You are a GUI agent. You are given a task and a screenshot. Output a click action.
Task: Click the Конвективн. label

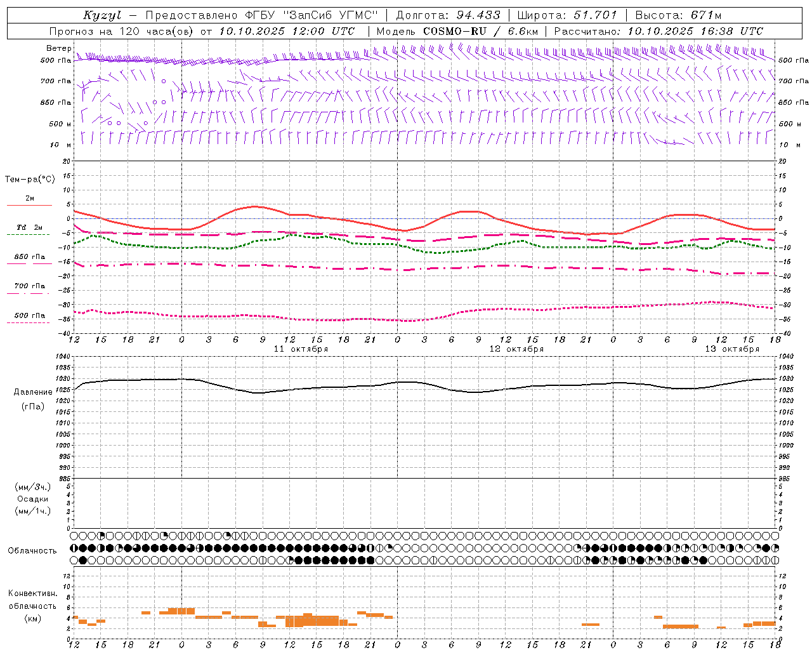coord(33,594)
